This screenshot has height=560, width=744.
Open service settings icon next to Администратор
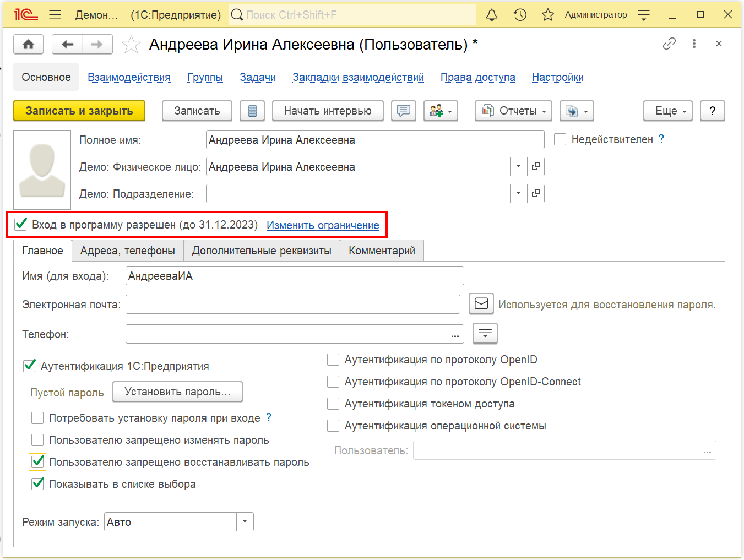tap(644, 15)
